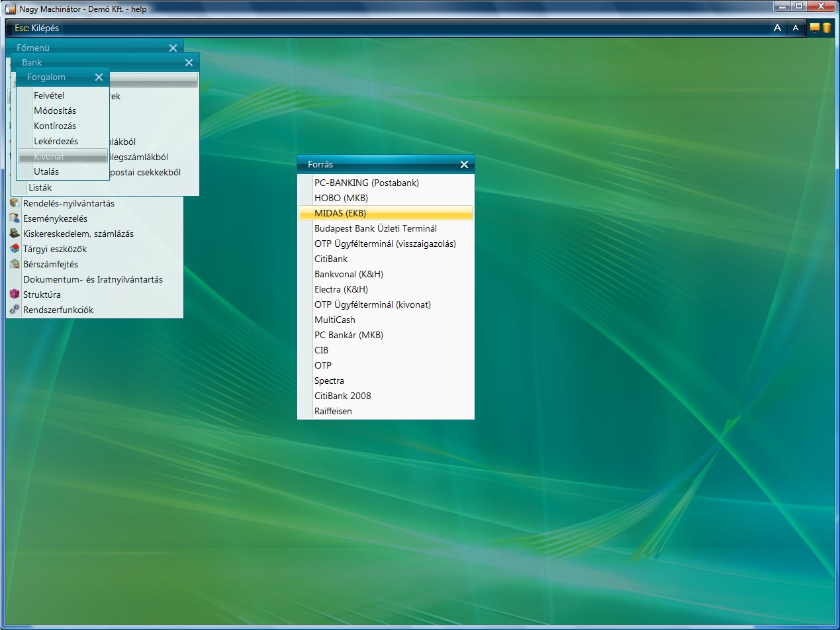Close the Forrás popup window

[464, 164]
